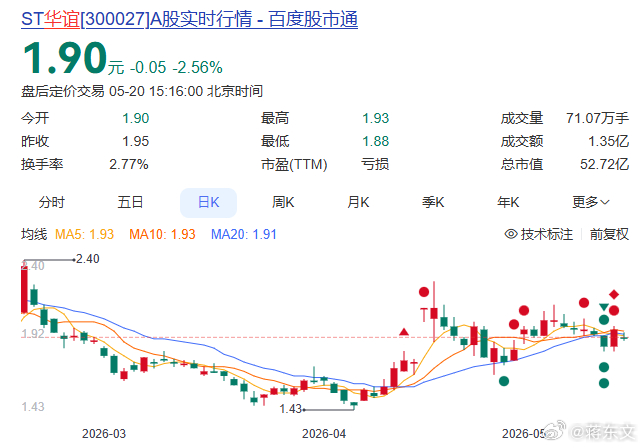Switch to the 年K chart tab

pyautogui.click(x=508, y=202)
